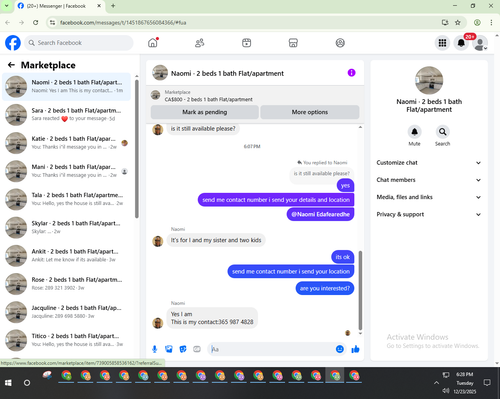500x399 pixels.
Task: Expand the Chat members section
Action: 429,180
